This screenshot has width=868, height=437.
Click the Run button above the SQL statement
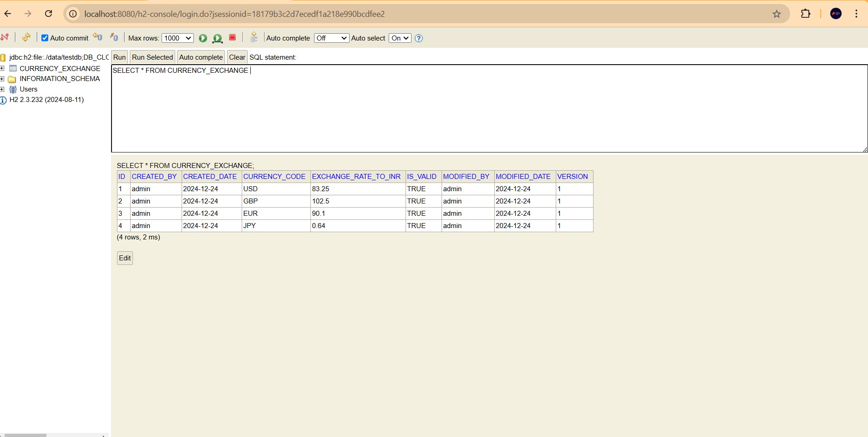pos(120,57)
